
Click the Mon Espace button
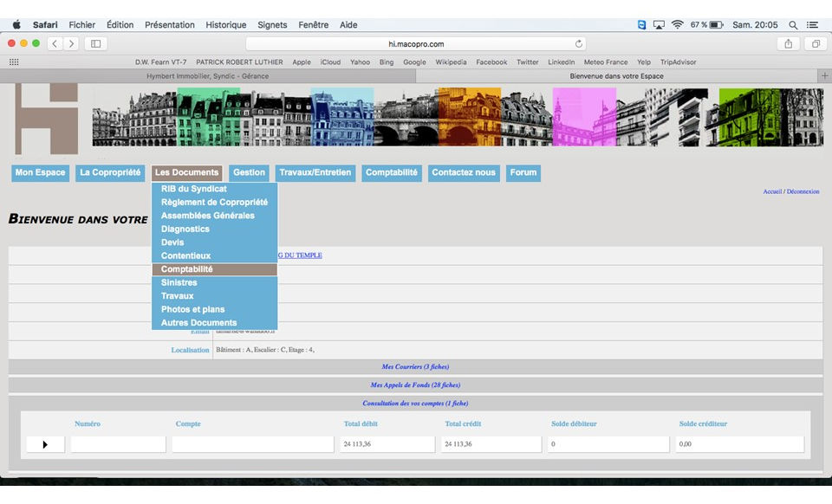pyautogui.click(x=41, y=173)
